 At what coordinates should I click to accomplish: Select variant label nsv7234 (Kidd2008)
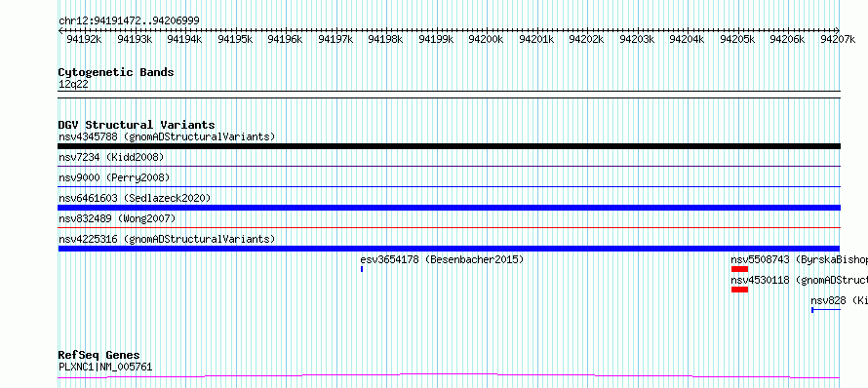(x=111, y=158)
